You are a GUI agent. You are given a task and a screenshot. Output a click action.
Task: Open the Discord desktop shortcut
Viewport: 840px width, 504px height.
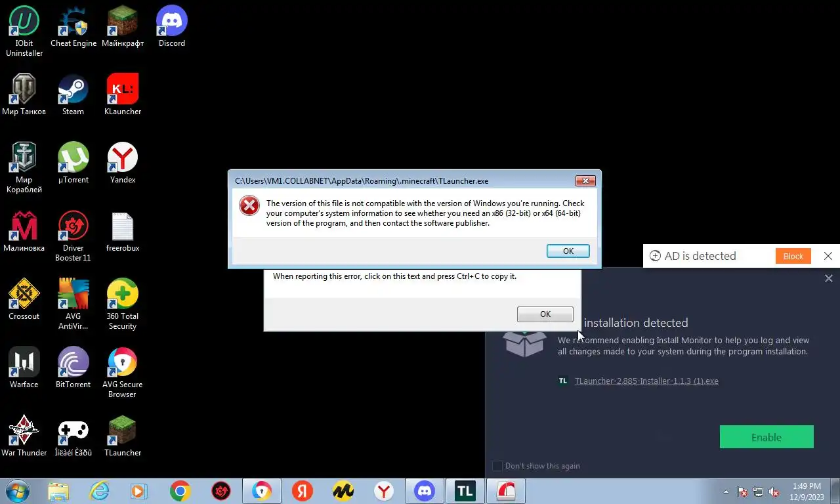172,26
